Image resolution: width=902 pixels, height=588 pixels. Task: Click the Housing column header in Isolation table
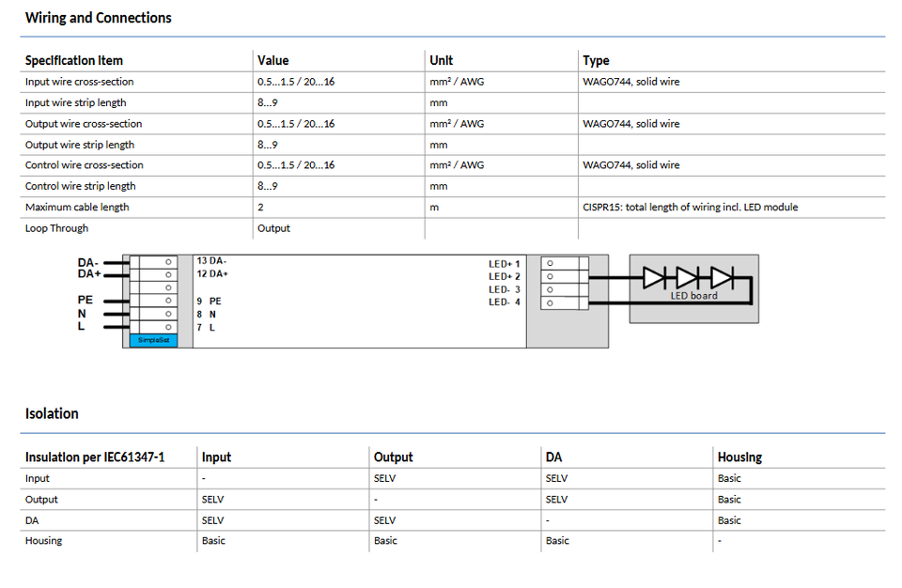pos(739,457)
